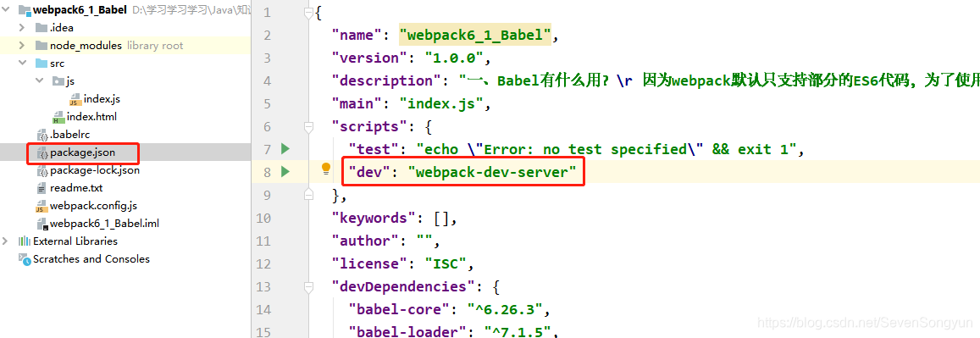The image size is (980, 338).
Task: Open package-lock.json in the project tree
Action: (x=95, y=170)
